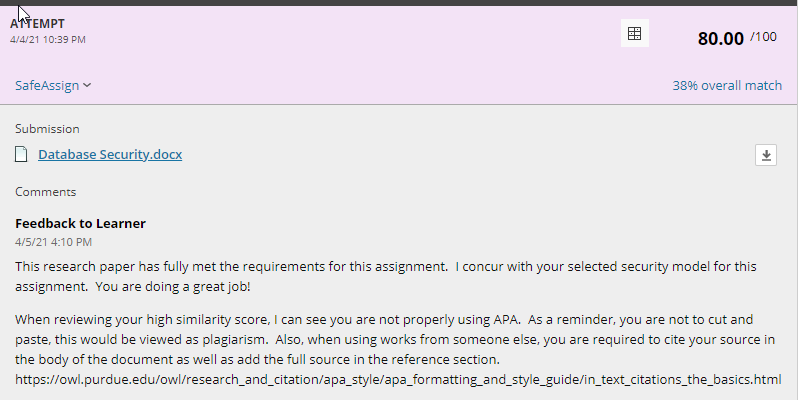This screenshot has width=798, height=400.
Task: Click the Comments section label
Action: [x=46, y=192]
